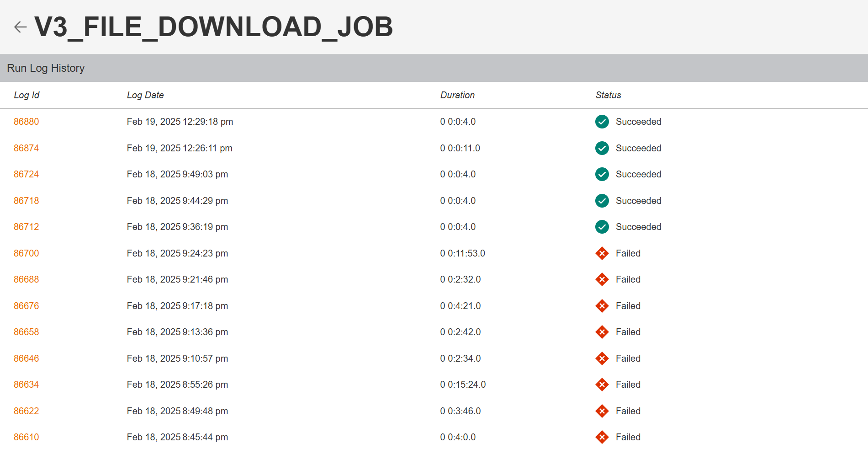The image size is (868, 449).
Task: Click the Log Id column header
Action: click(26, 95)
